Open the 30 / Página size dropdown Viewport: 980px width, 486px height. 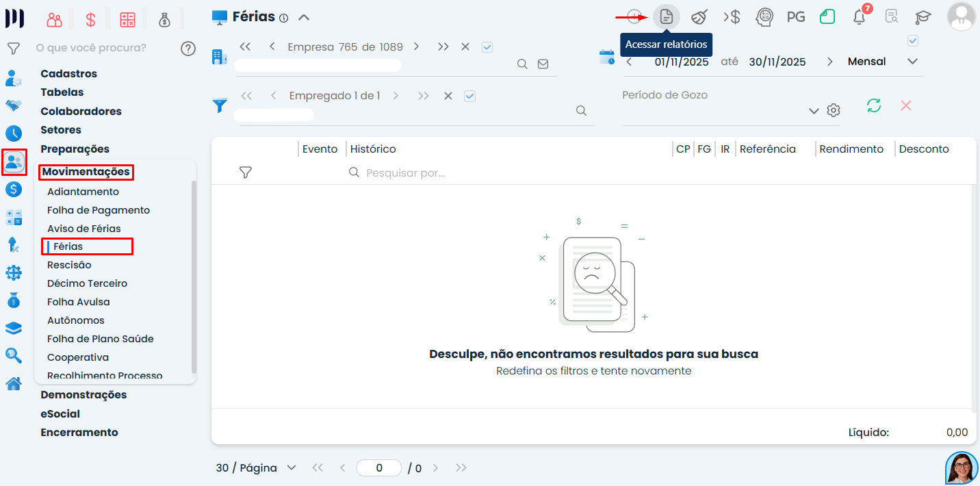tap(256, 468)
